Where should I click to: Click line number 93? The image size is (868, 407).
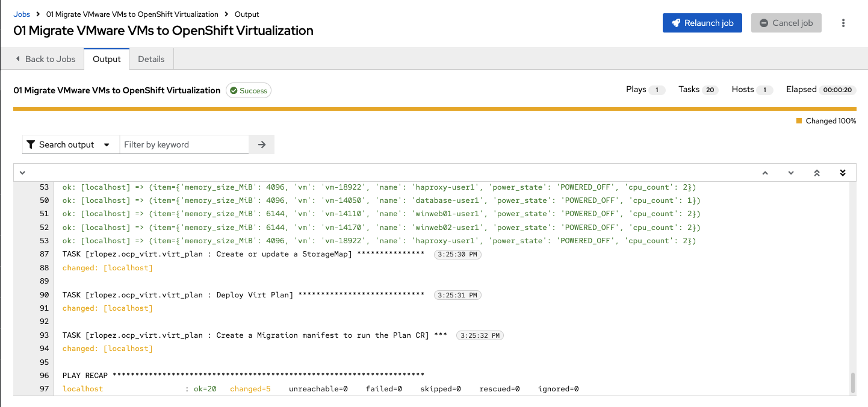click(x=44, y=335)
